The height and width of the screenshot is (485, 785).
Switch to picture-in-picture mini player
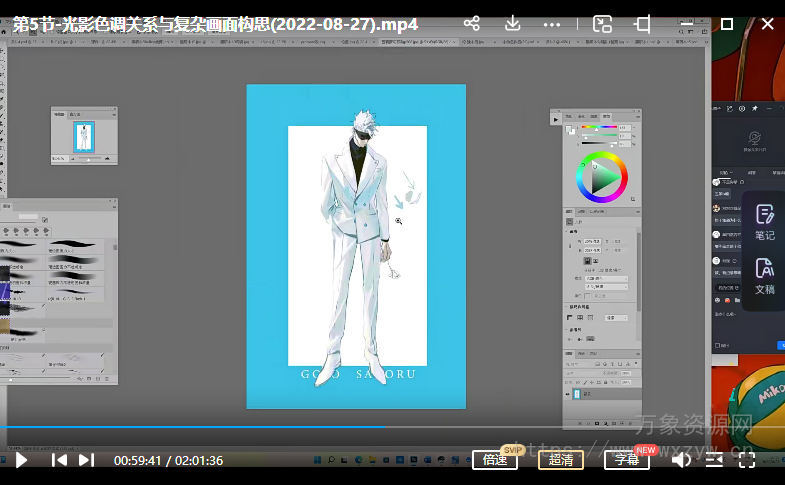coord(602,23)
